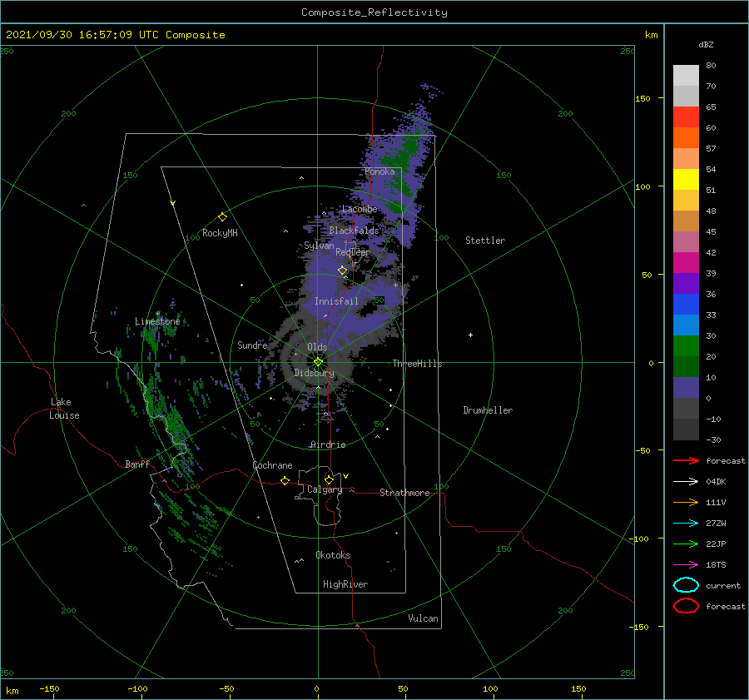
Task: Click the yellow diamond marker near Cochrane
Action: (x=285, y=481)
